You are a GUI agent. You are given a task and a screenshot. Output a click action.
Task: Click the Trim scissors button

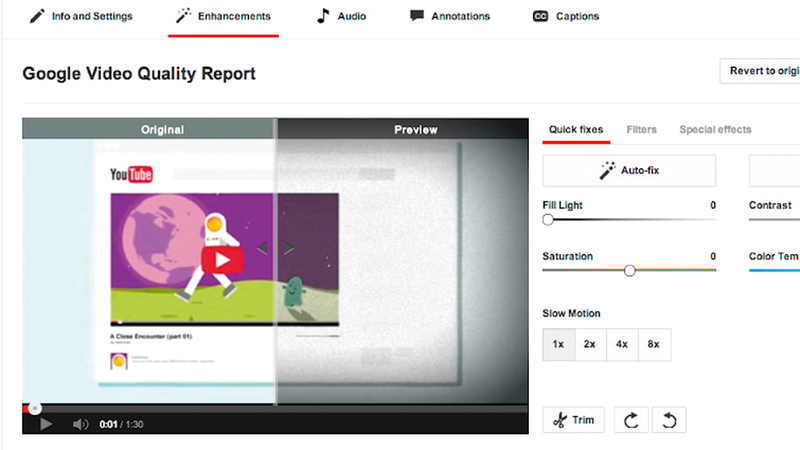pos(573,420)
